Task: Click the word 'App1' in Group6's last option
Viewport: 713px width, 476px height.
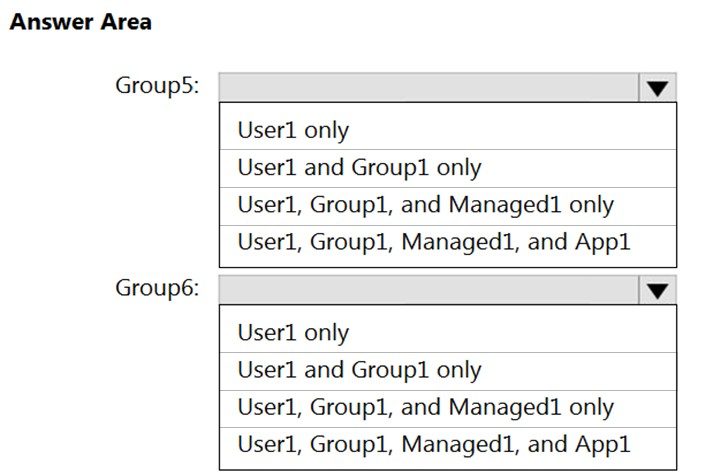Action: [x=603, y=444]
